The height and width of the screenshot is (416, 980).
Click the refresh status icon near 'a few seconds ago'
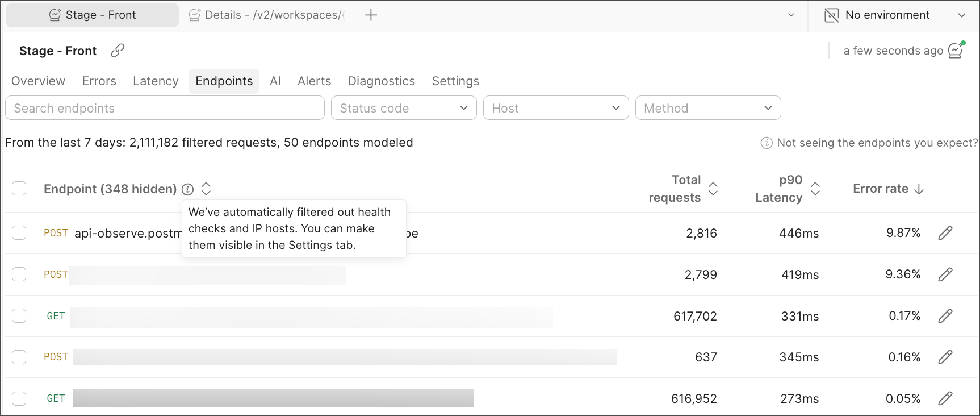(x=956, y=51)
